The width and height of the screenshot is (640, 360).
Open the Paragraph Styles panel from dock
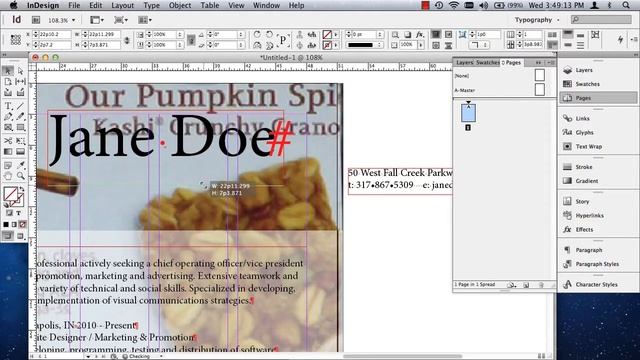click(597, 264)
